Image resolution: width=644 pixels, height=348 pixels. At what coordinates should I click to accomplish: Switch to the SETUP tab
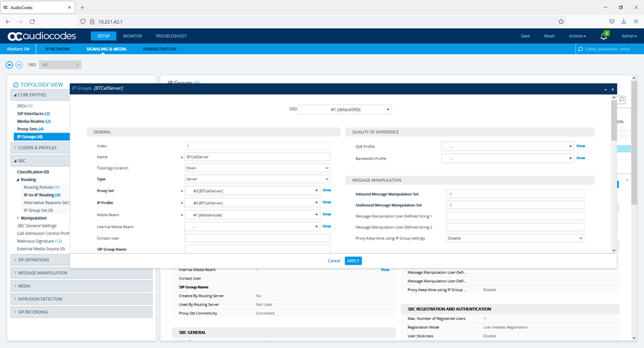tap(103, 36)
